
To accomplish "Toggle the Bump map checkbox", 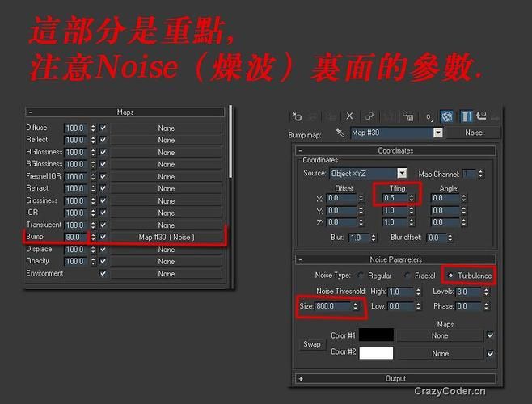I will pos(103,237).
